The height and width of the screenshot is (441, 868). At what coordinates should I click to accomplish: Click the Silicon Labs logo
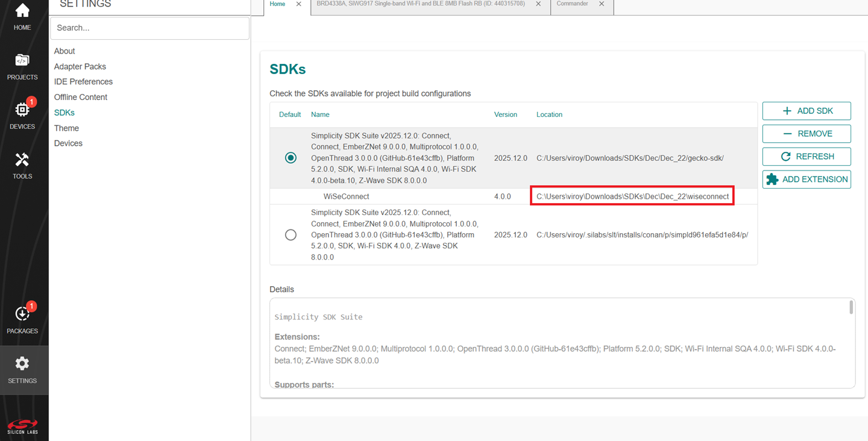pyautogui.click(x=22, y=426)
